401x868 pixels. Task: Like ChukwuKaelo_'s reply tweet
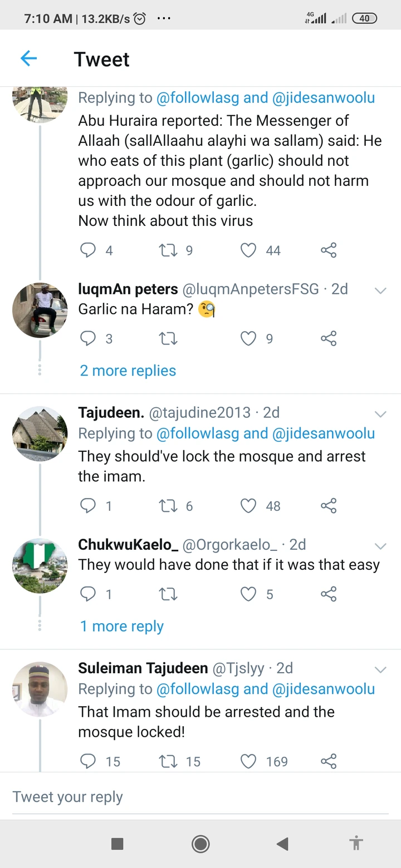pos(248,594)
